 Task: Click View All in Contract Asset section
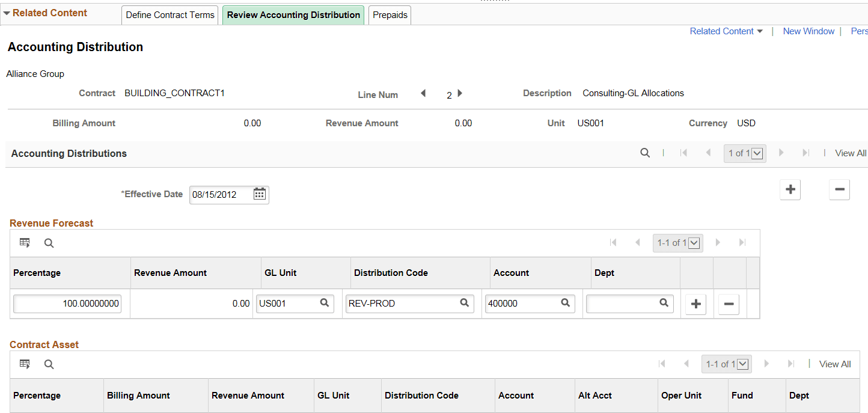835,364
